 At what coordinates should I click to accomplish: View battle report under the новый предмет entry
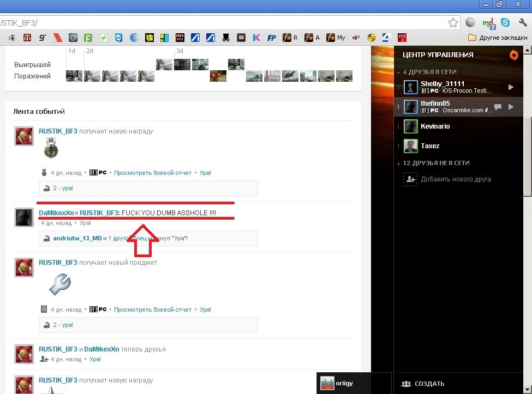[x=153, y=310]
